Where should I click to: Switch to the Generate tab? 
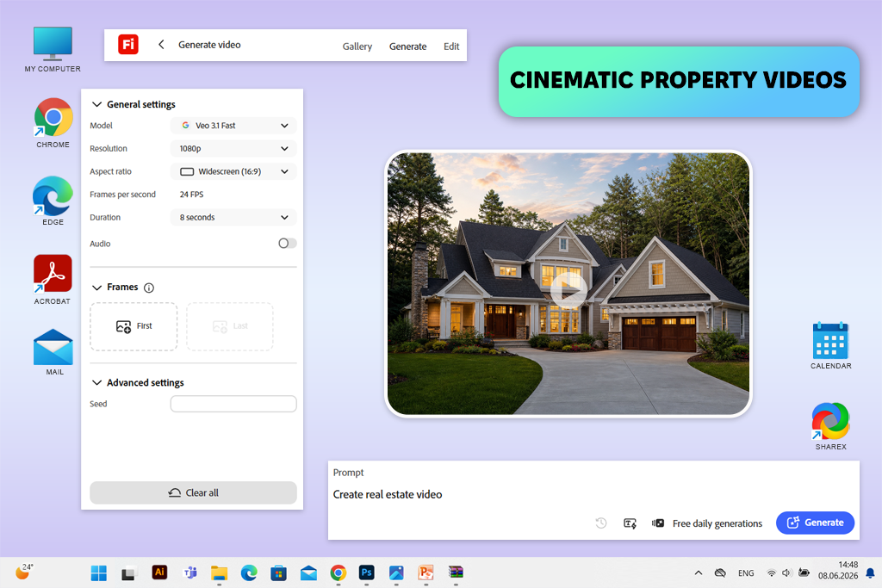[x=407, y=46]
